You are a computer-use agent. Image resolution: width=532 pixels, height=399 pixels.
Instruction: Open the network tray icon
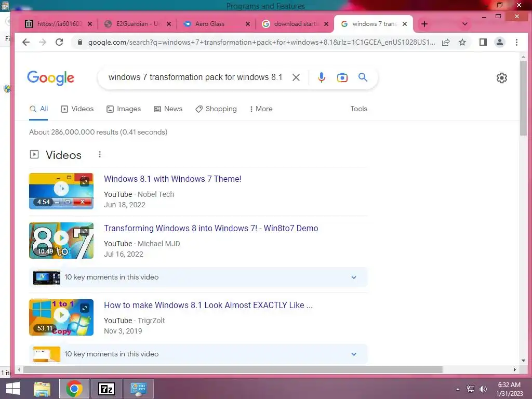pyautogui.click(x=471, y=389)
